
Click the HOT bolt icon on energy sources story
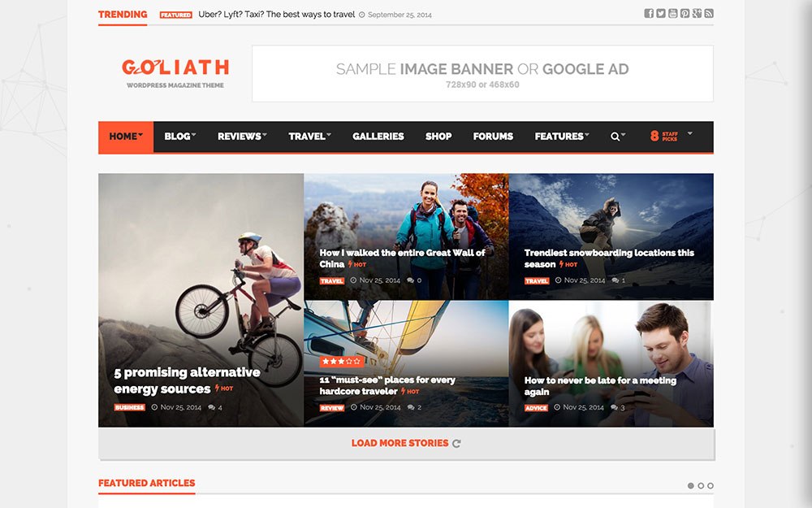[218, 388]
